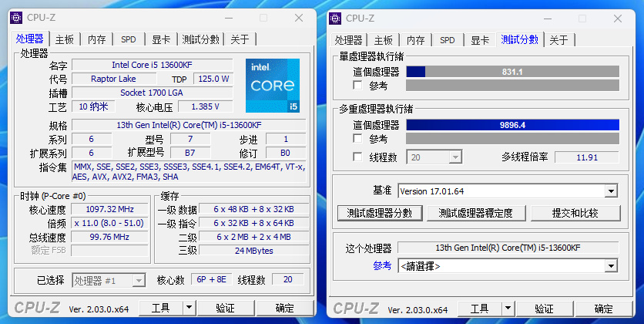644x324 pixels.
Task: Expand the 基准 Version 17.01.64 dropdown
Action: pos(508,191)
